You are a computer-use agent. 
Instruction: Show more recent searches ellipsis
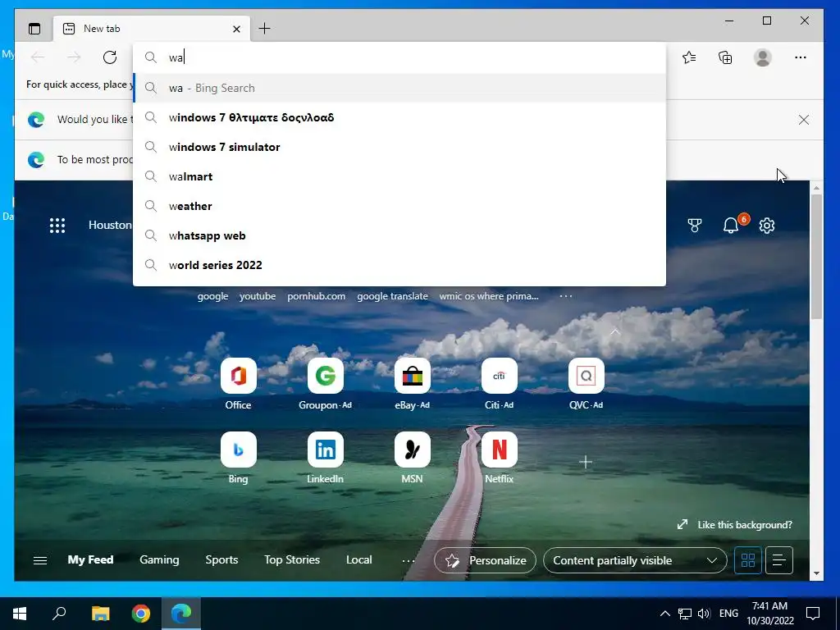[x=566, y=295]
